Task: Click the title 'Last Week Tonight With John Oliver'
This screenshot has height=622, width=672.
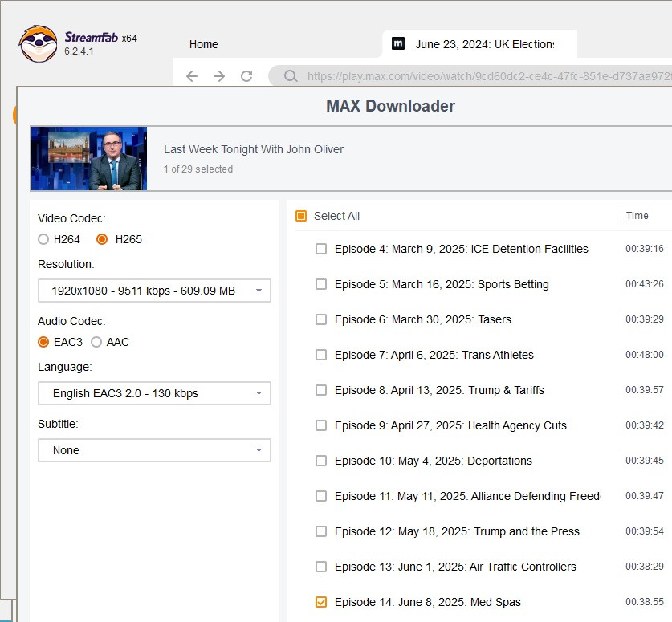Action: click(x=254, y=149)
